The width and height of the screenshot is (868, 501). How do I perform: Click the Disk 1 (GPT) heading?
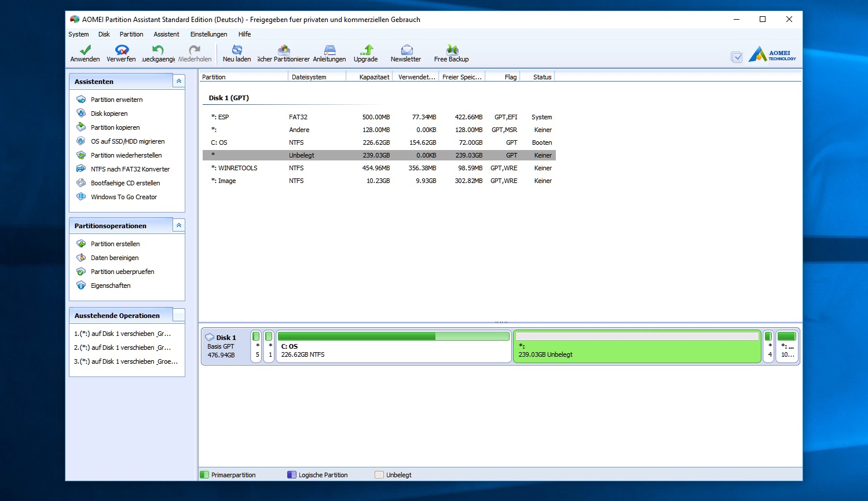(229, 98)
